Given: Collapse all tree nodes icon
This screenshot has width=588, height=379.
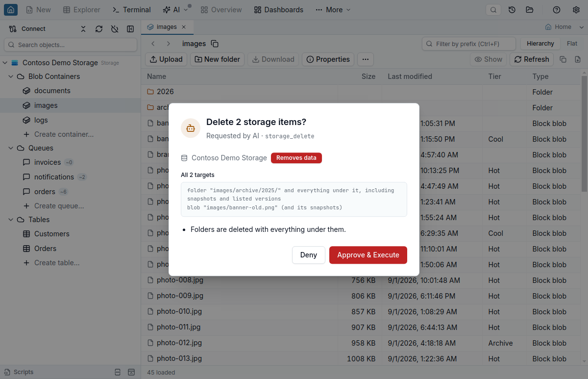Looking at the screenshot, I should pos(83,29).
